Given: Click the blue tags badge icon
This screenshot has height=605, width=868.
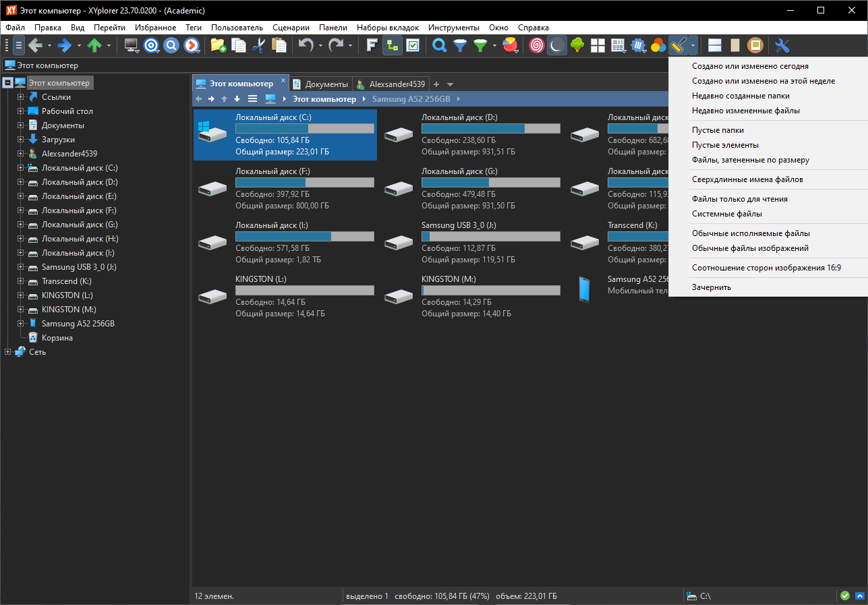Looking at the screenshot, I should coord(638,46).
